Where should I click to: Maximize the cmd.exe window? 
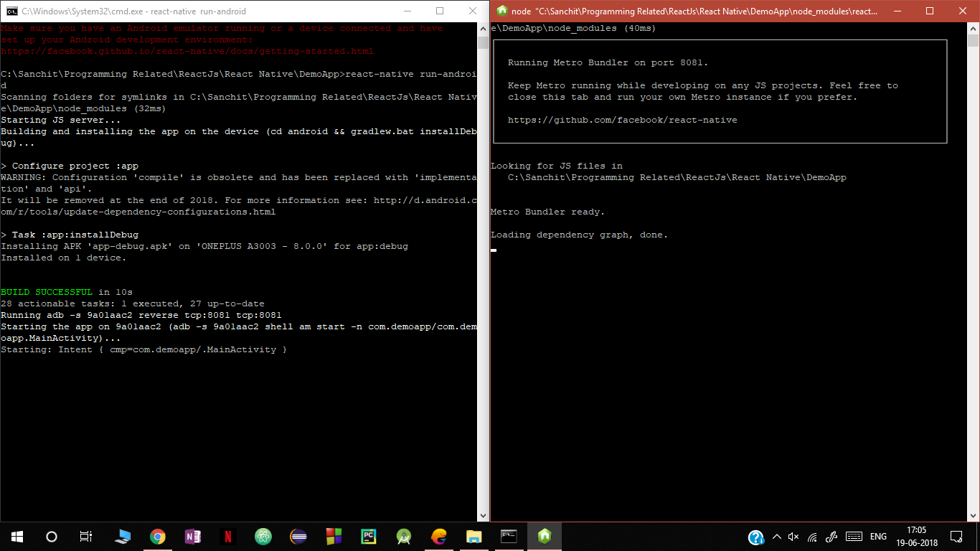point(440,11)
